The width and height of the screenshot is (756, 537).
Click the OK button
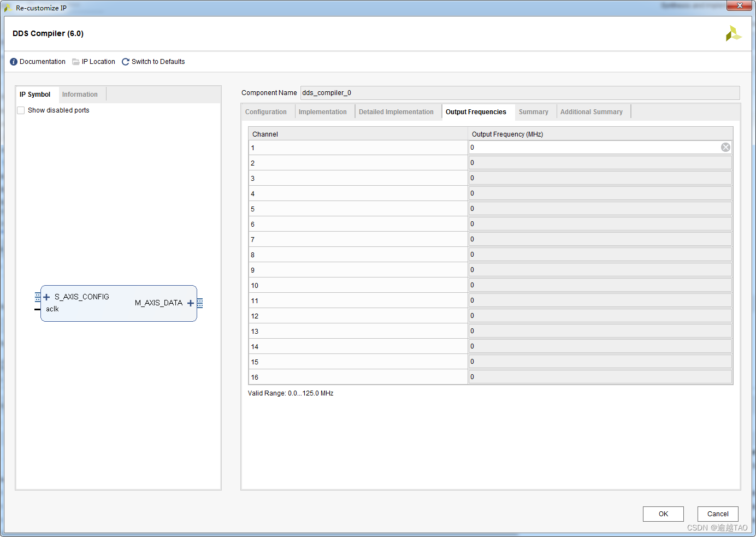coord(663,514)
